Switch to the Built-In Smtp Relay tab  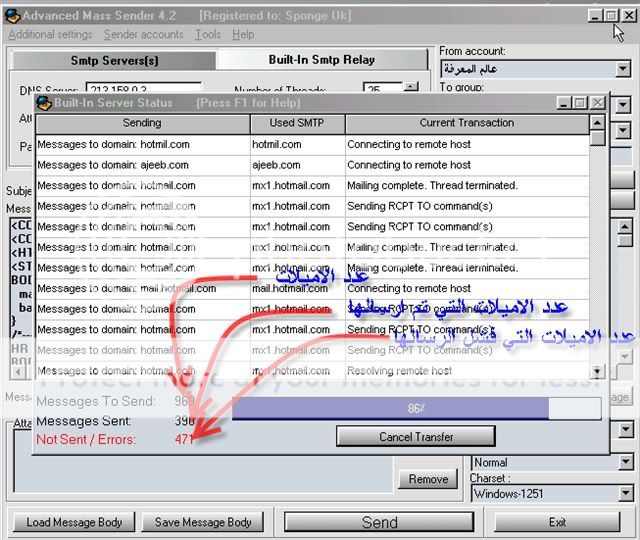tap(322, 60)
